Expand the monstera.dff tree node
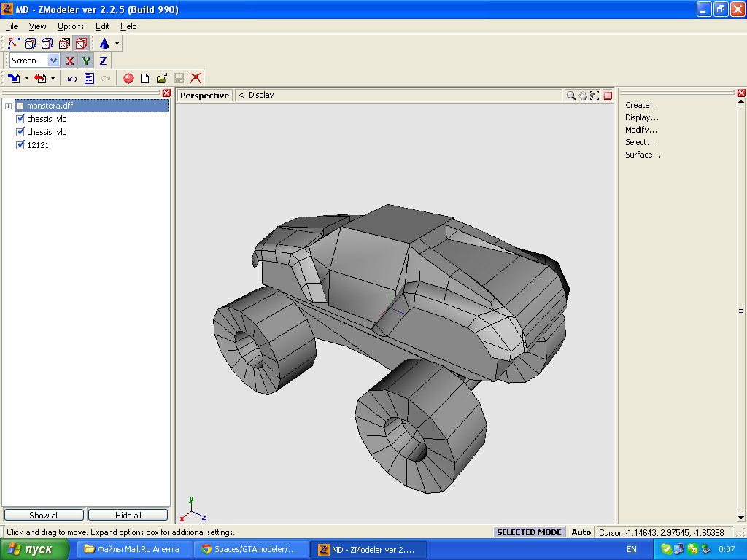The width and height of the screenshot is (747, 560). click(8, 106)
